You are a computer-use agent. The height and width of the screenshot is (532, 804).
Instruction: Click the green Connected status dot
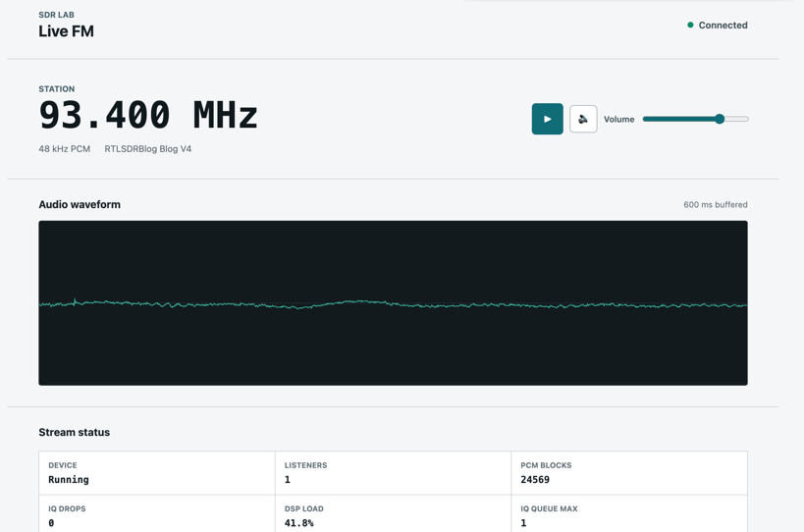690,26
